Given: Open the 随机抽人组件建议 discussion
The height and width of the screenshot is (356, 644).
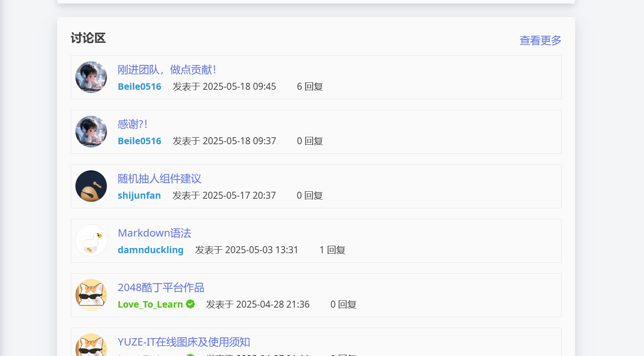Looking at the screenshot, I should (159, 179).
